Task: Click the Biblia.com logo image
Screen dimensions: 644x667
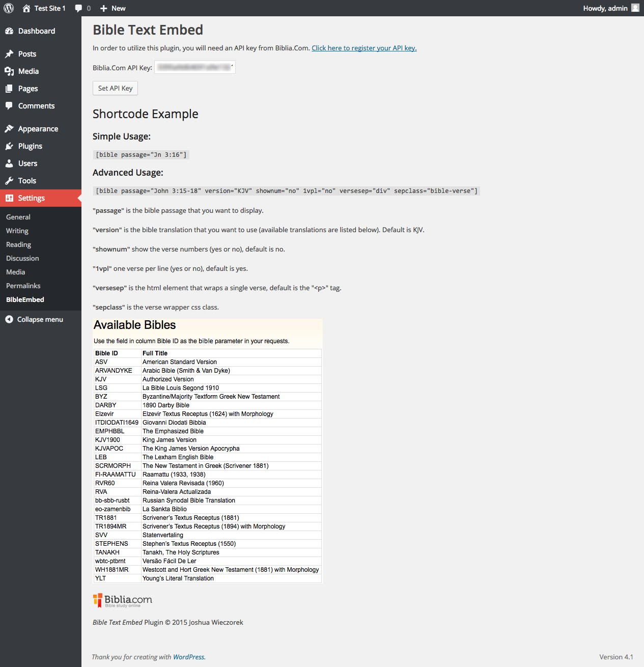Action: coord(122,600)
